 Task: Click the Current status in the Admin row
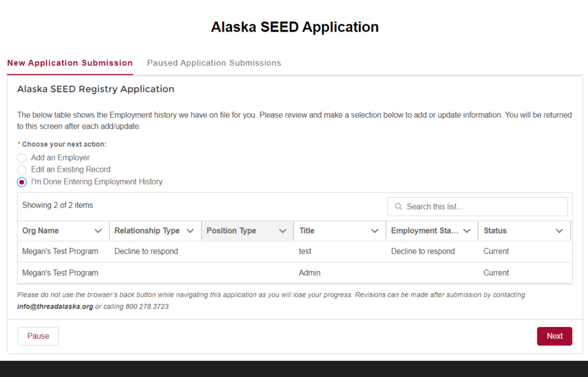(x=496, y=272)
